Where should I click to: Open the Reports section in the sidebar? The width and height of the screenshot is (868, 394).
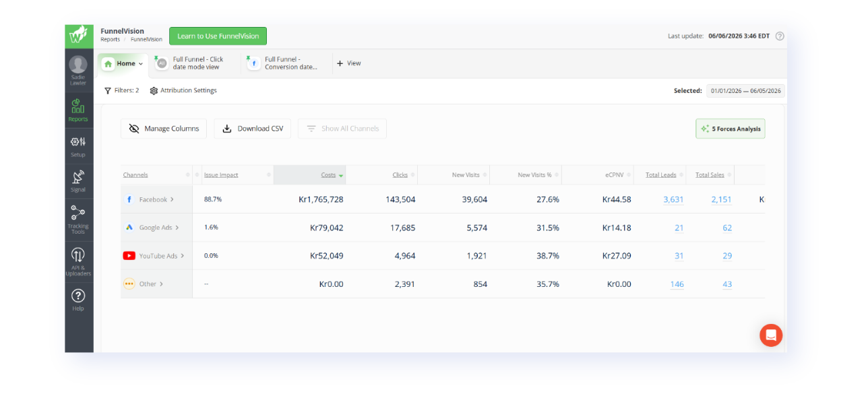(78, 110)
